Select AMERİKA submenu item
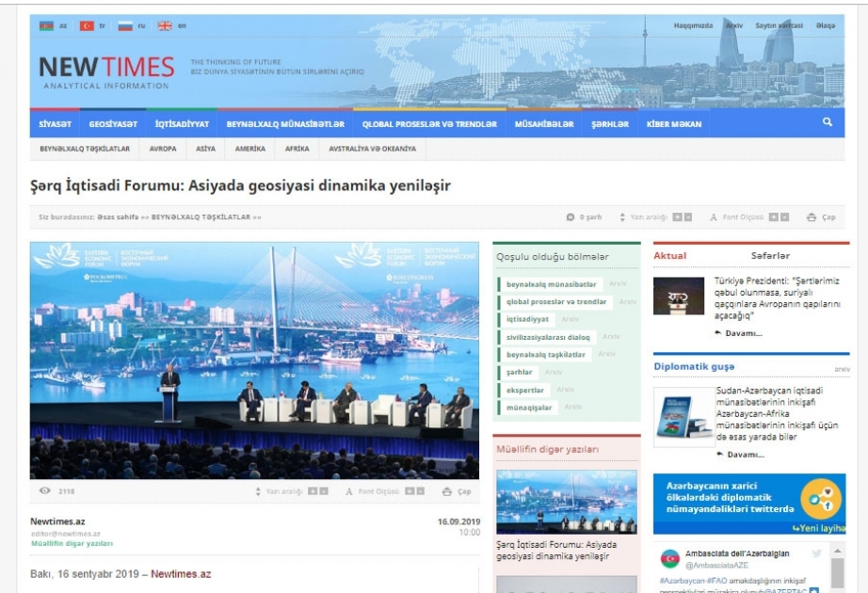 (249, 149)
